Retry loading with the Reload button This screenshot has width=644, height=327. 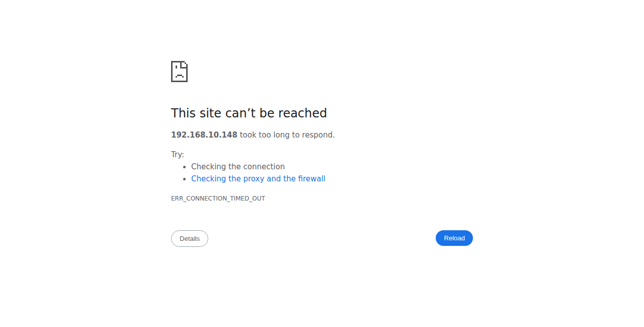(x=454, y=238)
